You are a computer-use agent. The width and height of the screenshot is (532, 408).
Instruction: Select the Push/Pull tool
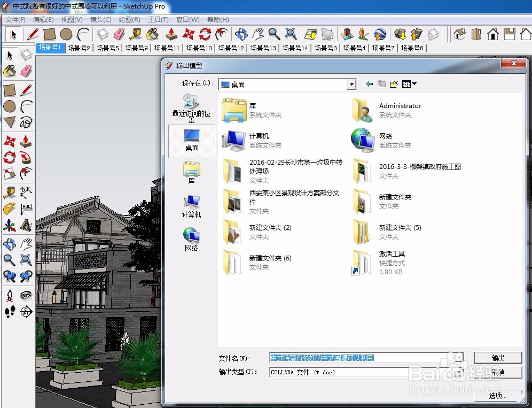(27, 140)
